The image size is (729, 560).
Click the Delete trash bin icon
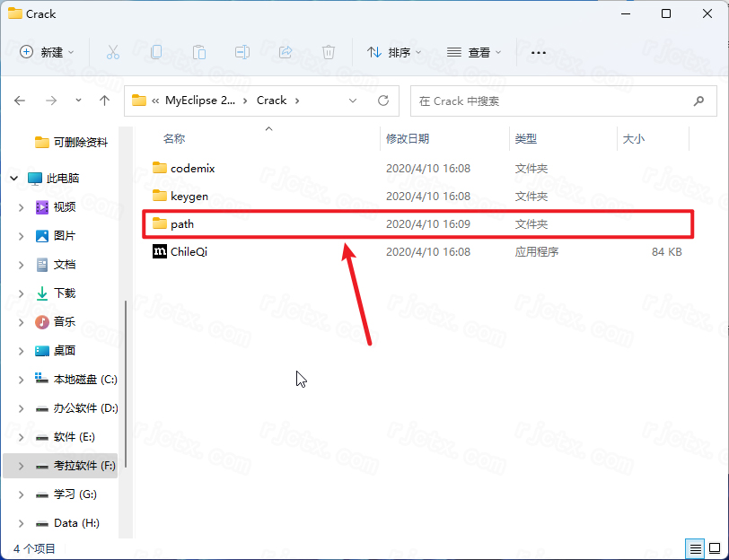click(x=329, y=52)
